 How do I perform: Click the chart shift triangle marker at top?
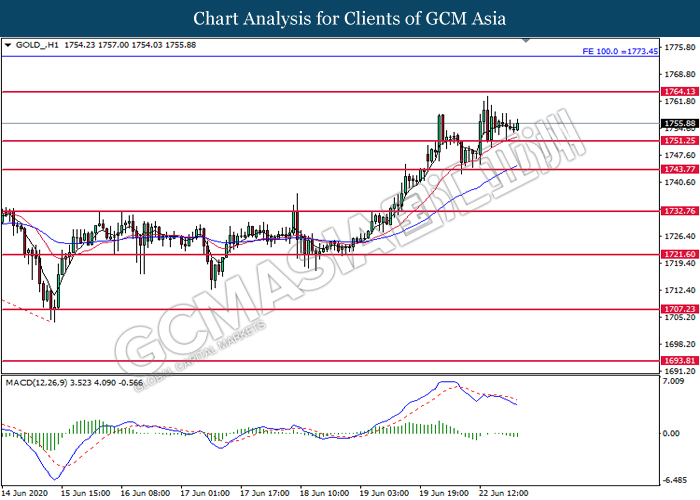pos(526,41)
